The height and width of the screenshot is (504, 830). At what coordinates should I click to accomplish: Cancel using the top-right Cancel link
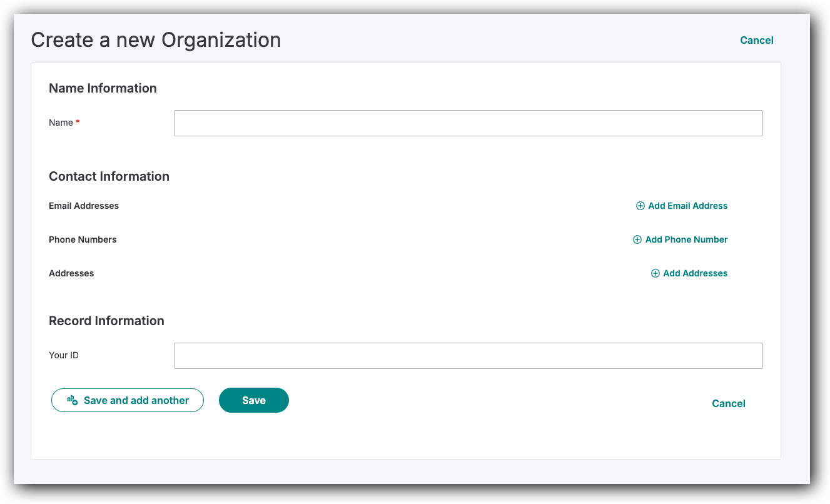(757, 40)
